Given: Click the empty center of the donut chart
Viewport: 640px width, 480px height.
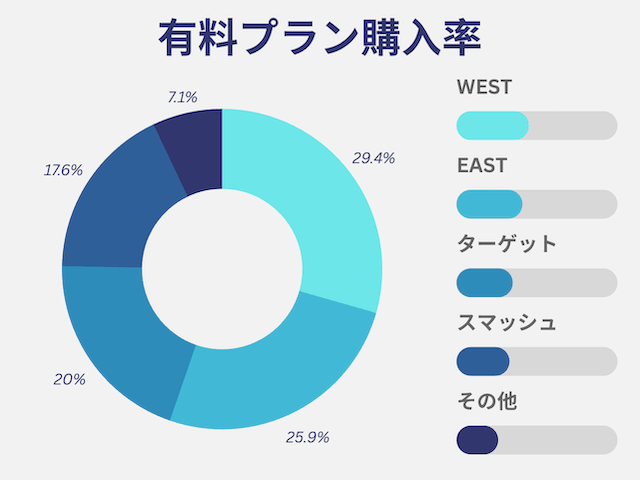Looking at the screenshot, I should click(x=222, y=269).
